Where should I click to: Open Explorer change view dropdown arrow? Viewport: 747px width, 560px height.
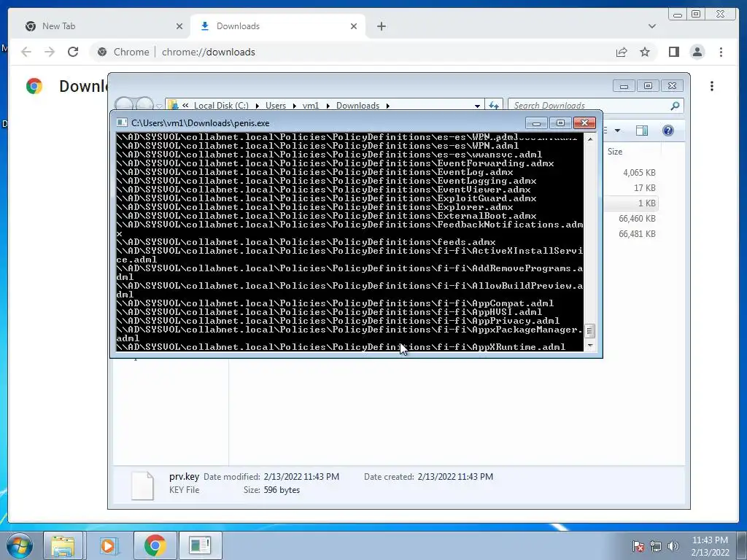[x=617, y=131]
